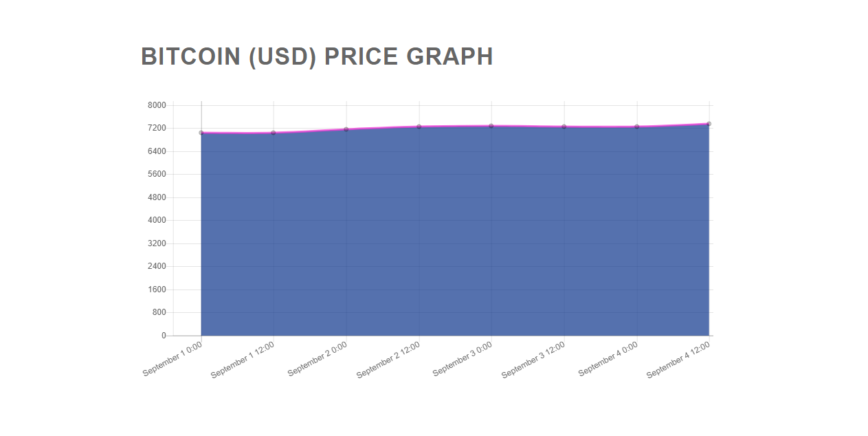
Task: Click the September 1 0:00 data point
Action: tap(201, 133)
